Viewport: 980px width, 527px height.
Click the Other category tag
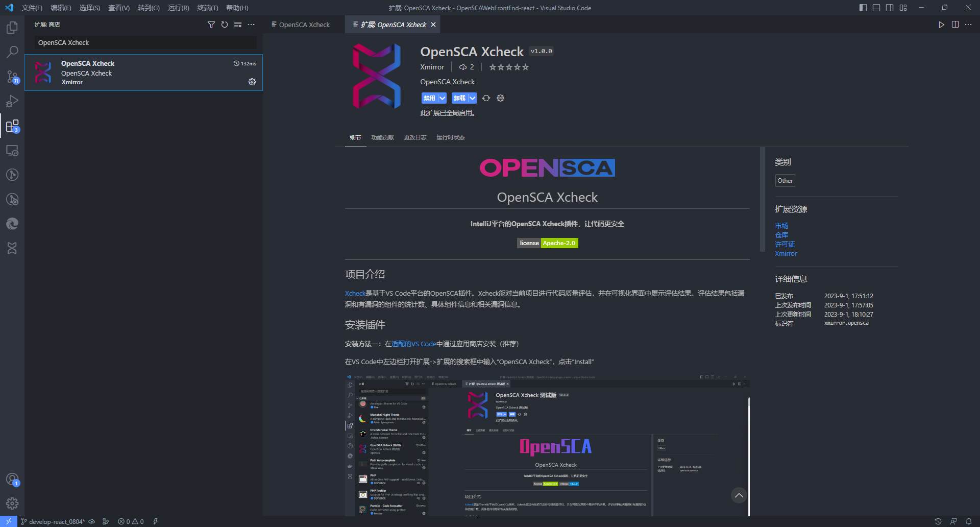[x=785, y=180]
